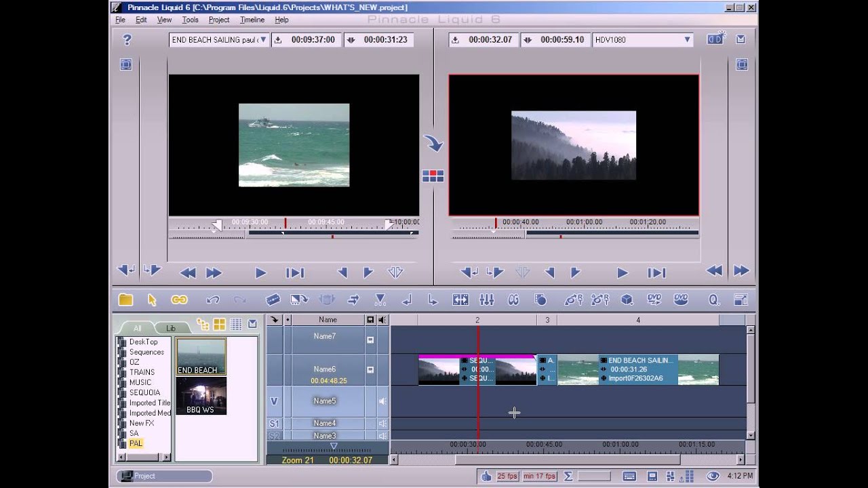Screen dimensions: 868x488
Task: Select the TRAINS rack in the tree
Action: (142, 372)
